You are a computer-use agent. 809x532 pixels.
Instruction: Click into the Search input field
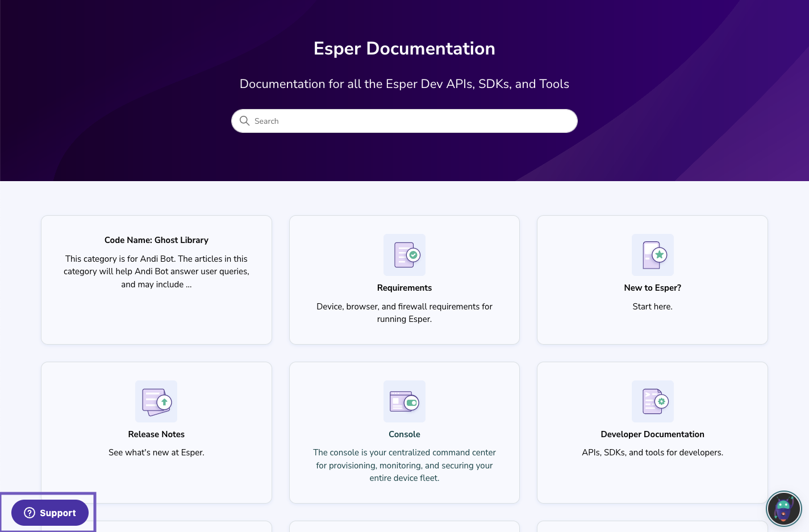tap(404, 121)
